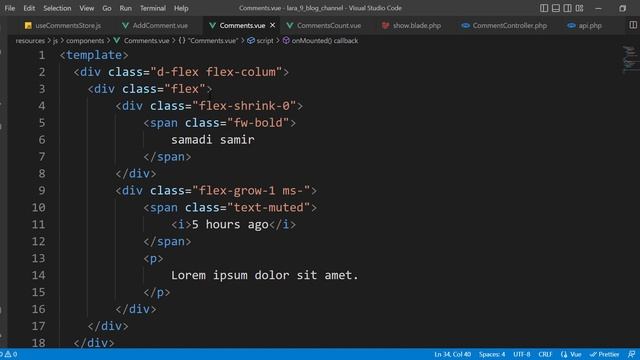Split the editor to the right
Viewport: 640px width, 360px height.
point(633,25)
